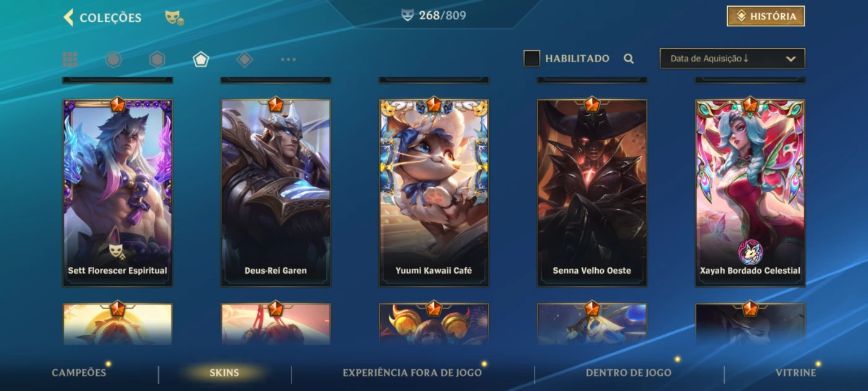Select the all-rarities grid filter icon

[70, 60]
